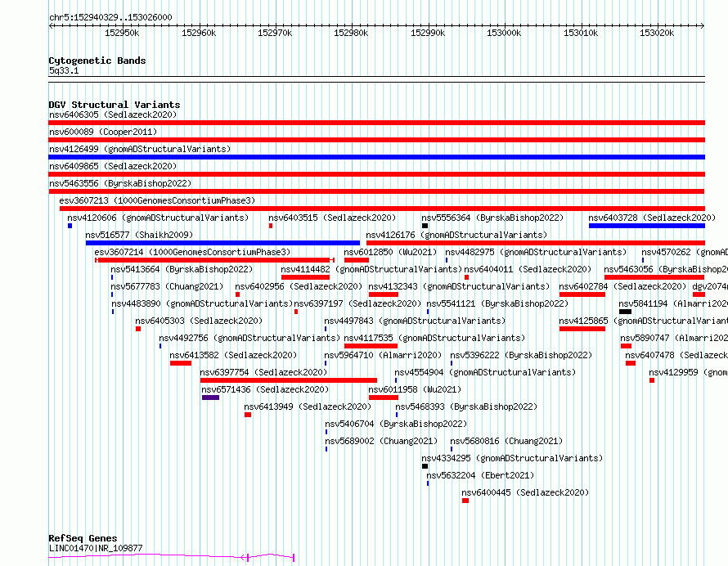Open nsv4126176 gnomADStructuralVariants label
Image resolution: width=728 pixels, height=566 pixels.
pyautogui.click(x=457, y=235)
